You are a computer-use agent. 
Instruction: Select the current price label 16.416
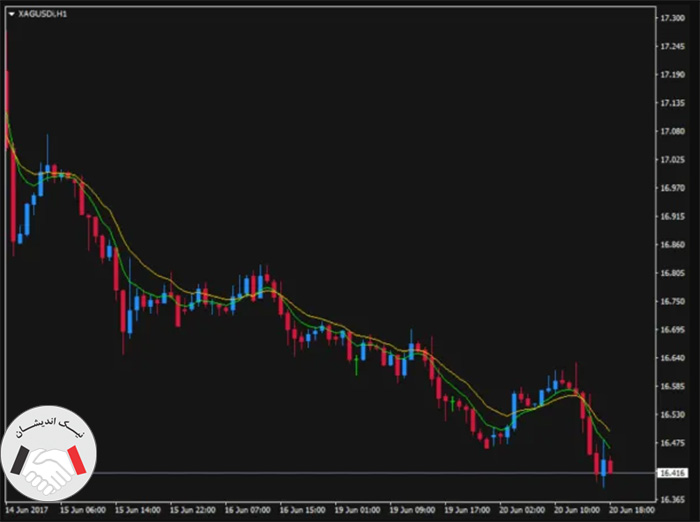pyautogui.click(x=673, y=473)
